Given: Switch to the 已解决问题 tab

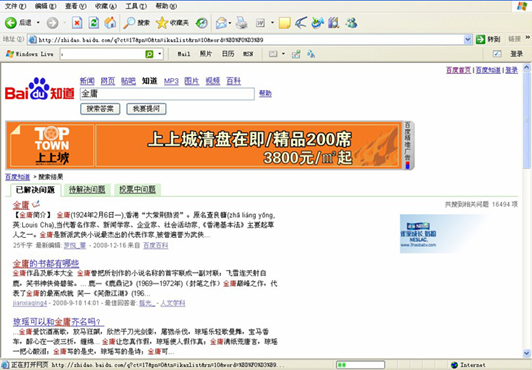Looking at the screenshot, I should pos(35,190).
